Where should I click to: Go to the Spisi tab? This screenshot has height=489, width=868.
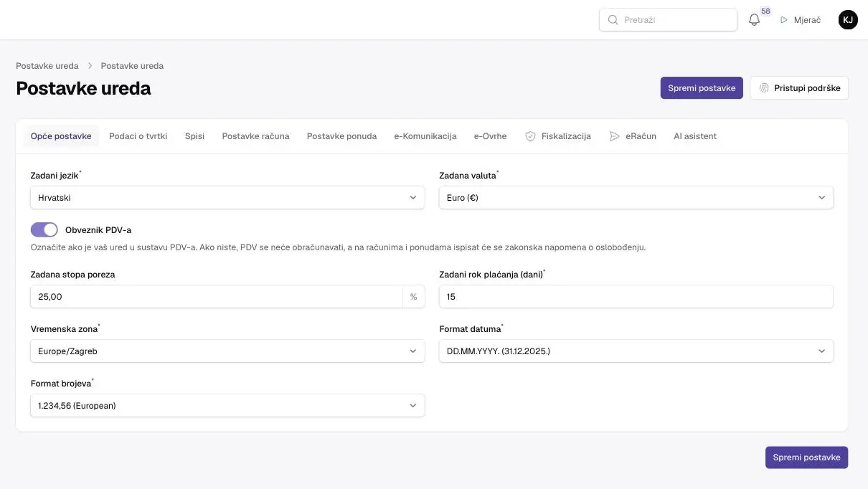pyautogui.click(x=194, y=136)
